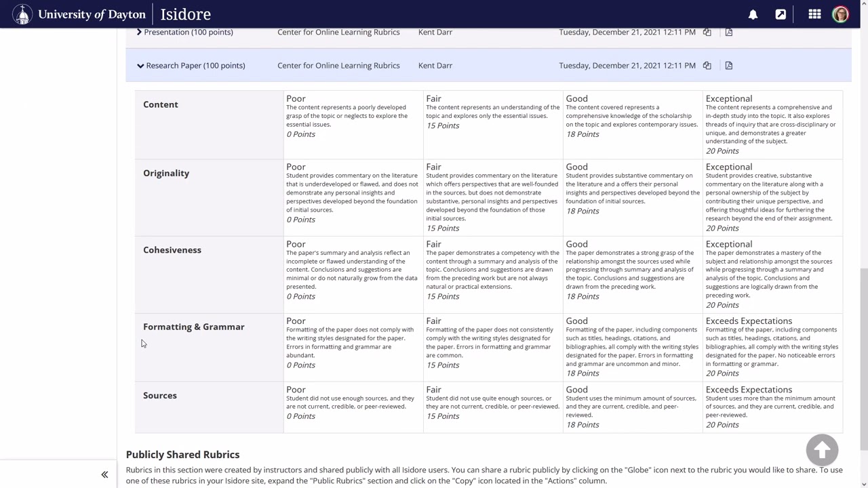Select the Sources criterion label
Image resolution: width=868 pixels, height=488 pixels.
[x=160, y=395]
